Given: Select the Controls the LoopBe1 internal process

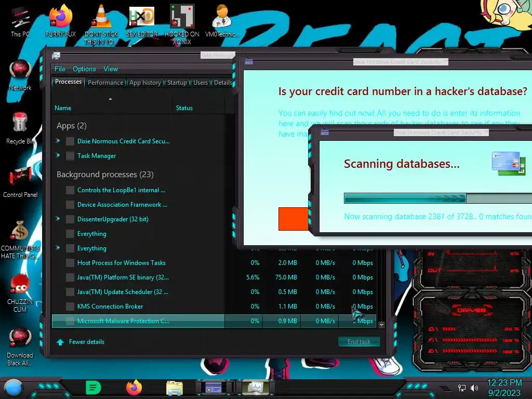Looking at the screenshot, I should click(x=121, y=190).
